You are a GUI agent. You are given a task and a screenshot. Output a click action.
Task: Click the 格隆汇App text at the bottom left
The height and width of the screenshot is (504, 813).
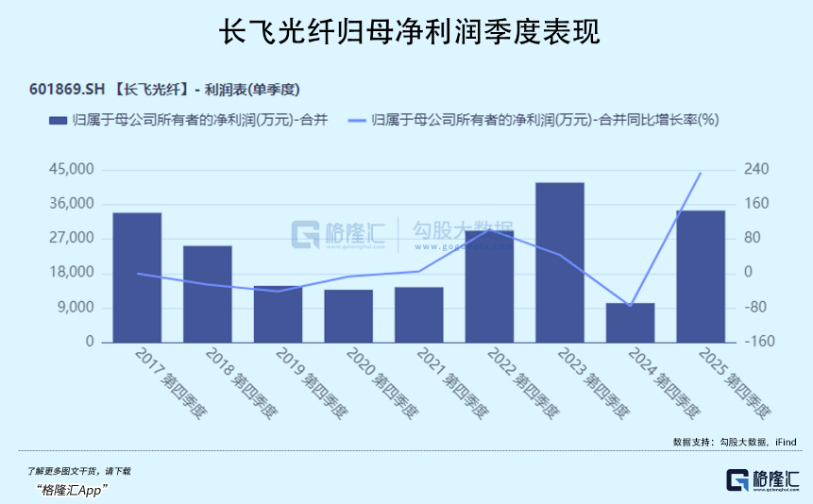[x=73, y=489]
